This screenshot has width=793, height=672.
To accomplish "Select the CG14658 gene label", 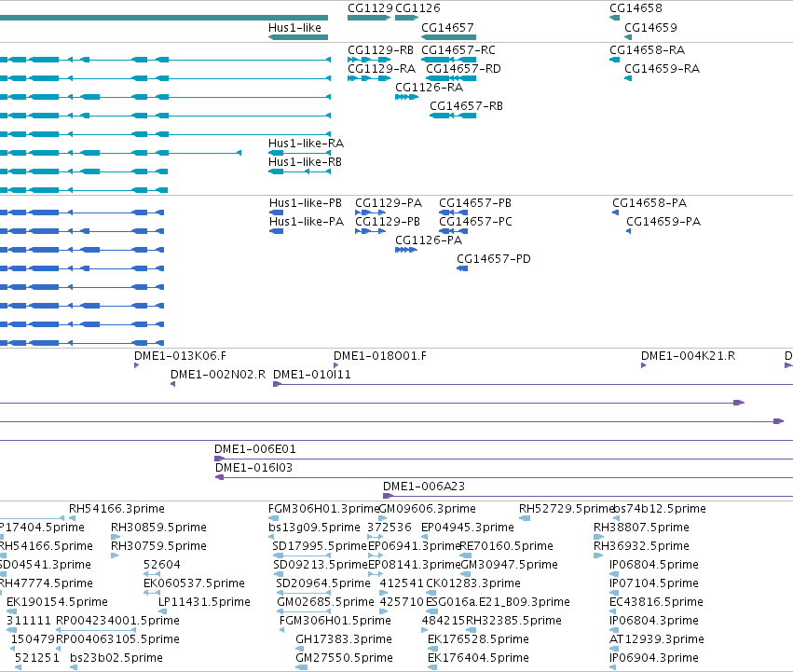I will 636,8.
